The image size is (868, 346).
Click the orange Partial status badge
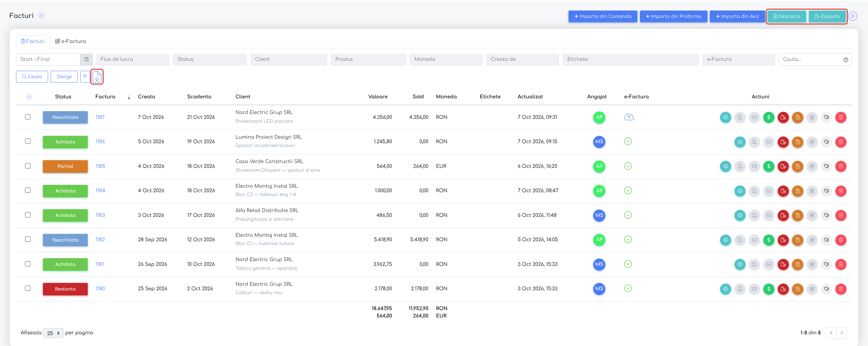pyautogui.click(x=65, y=166)
